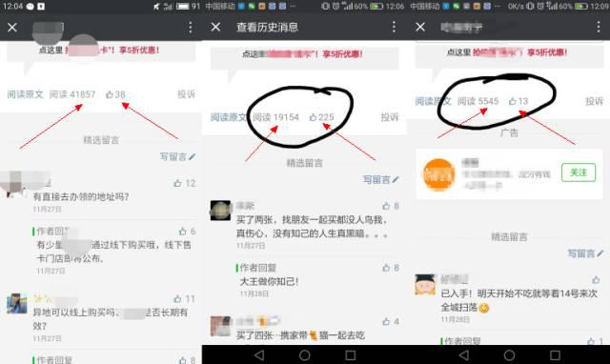The width and height of the screenshot is (610, 364).
Task: Open the orange advertiser avatar
Action: tap(439, 174)
